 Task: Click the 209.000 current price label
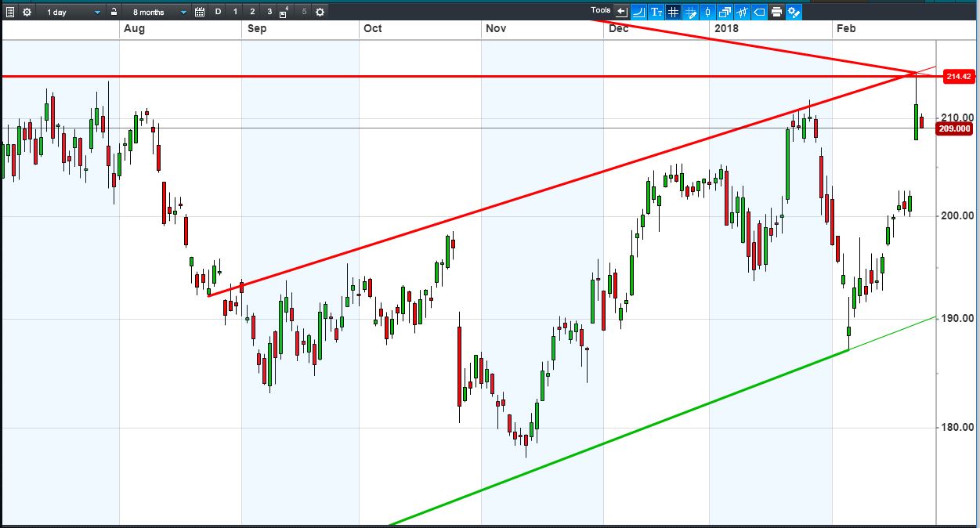[954, 128]
